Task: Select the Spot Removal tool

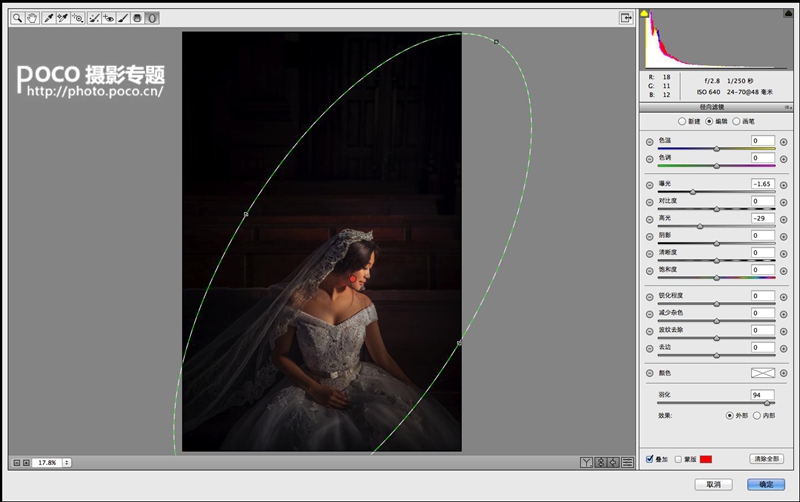Action: (x=94, y=18)
